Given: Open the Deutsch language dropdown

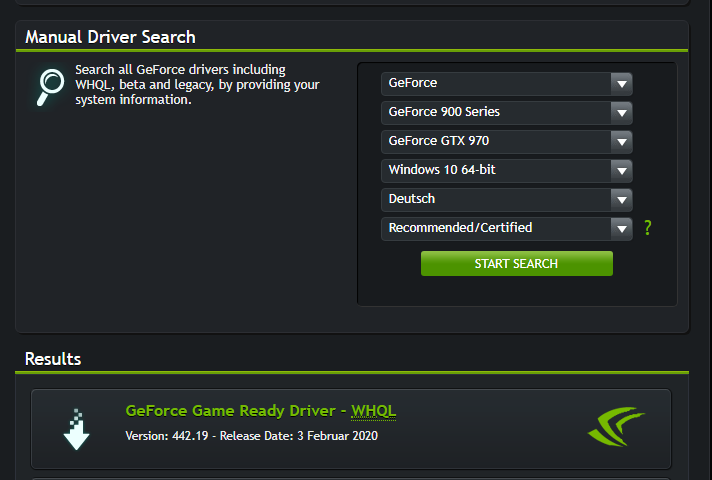Looking at the screenshot, I should point(507,200).
